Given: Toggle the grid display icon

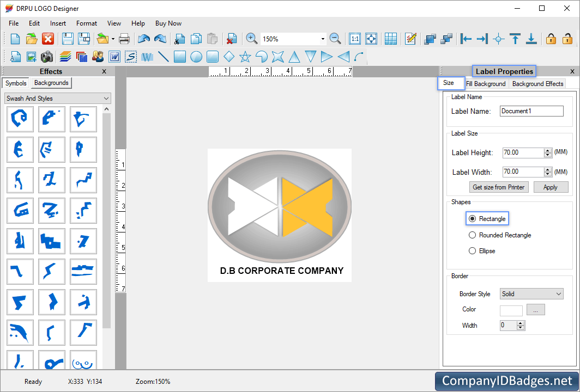Looking at the screenshot, I should 391,39.
